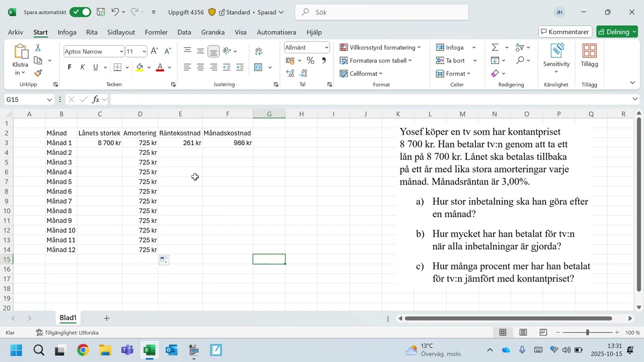Open the Allmänt number format dropdown

pyautogui.click(x=327, y=48)
